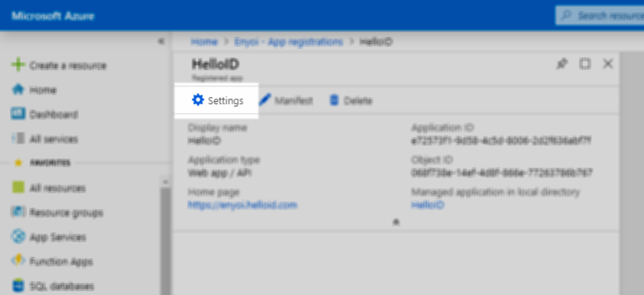Select the Object ID value
644x295 pixels.
coord(501,173)
